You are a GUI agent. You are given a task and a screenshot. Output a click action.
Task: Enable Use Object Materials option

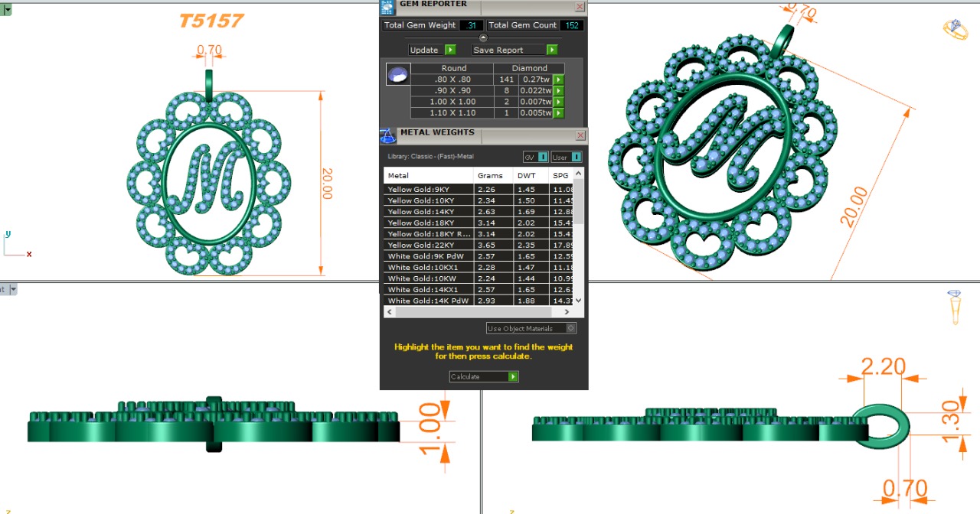(570, 328)
